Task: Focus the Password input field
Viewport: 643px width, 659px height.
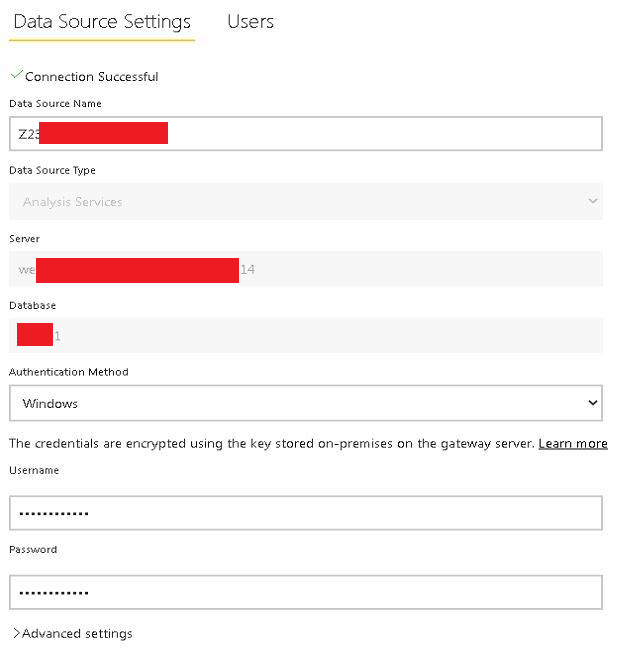Action: pyautogui.click(x=306, y=592)
